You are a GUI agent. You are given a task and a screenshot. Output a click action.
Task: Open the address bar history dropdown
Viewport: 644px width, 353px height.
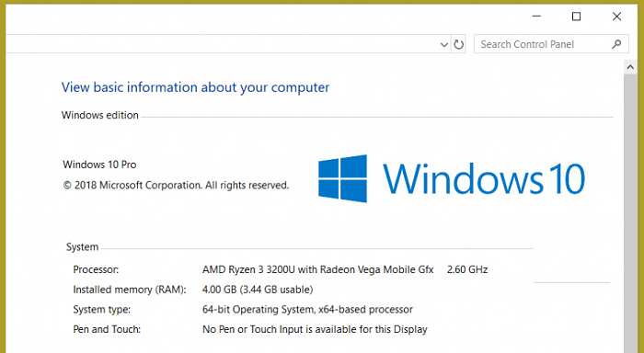[444, 44]
